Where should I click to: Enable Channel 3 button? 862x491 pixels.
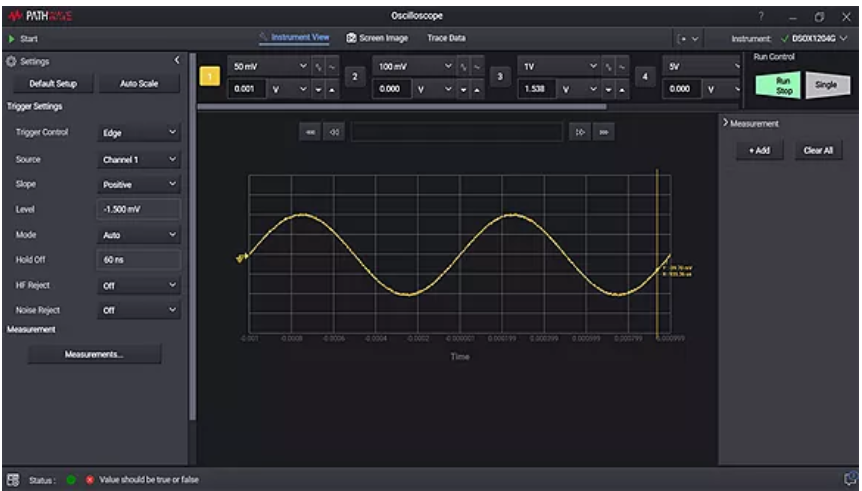pyautogui.click(x=498, y=77)
